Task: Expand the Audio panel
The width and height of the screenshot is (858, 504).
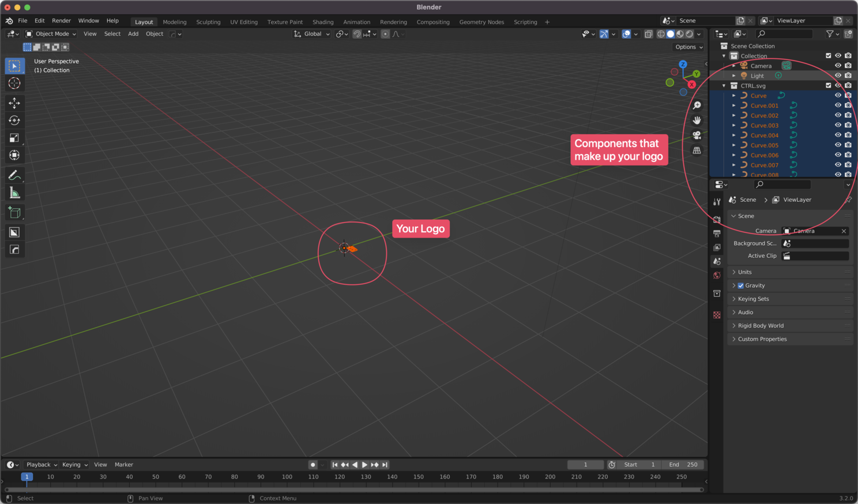Action: point(790,313)
